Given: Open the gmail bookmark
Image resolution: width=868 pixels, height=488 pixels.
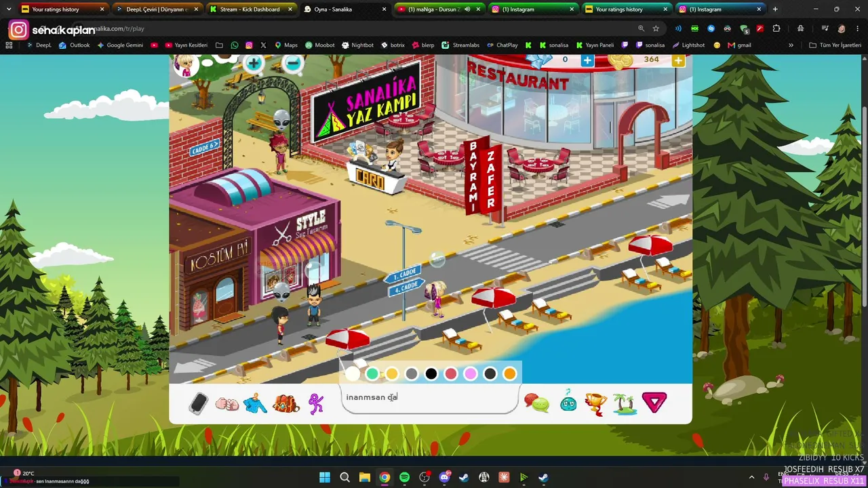Looking at the screenshot, I should pyautogui.click(x=739, y=45).
